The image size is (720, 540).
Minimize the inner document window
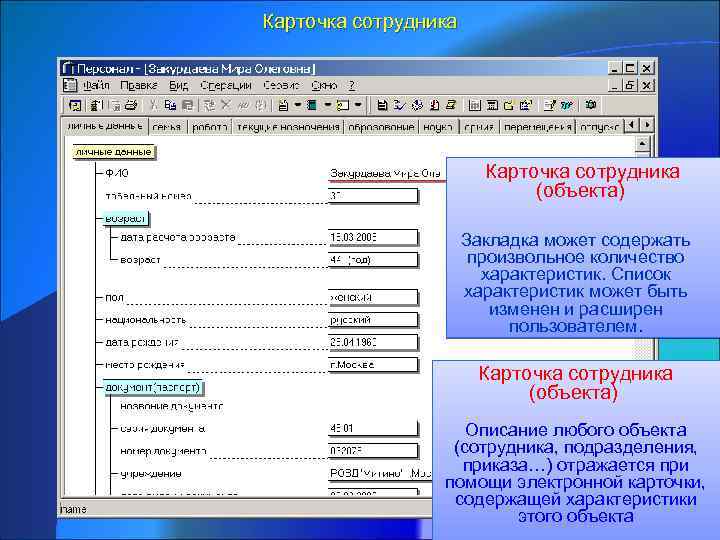tap(614, 85)
